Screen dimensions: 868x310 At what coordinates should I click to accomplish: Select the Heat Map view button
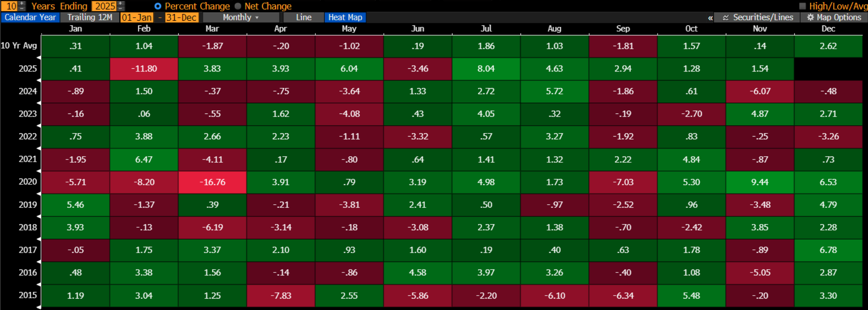pyautogui.click(x=345, y=18)
